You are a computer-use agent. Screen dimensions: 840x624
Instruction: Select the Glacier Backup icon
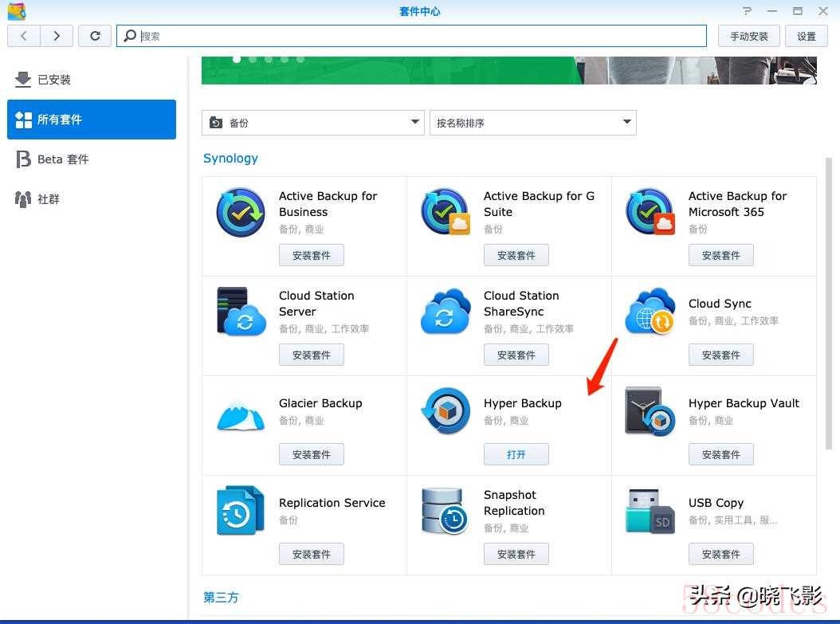coord(241,418)
